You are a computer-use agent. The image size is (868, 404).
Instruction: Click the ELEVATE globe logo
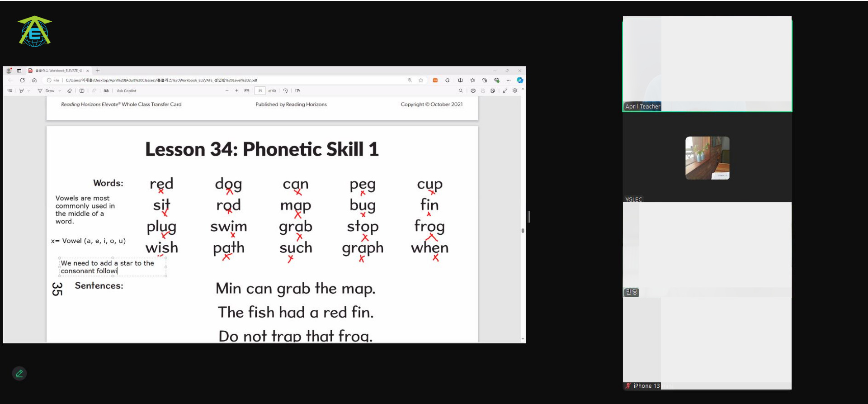tap(35, 31)
